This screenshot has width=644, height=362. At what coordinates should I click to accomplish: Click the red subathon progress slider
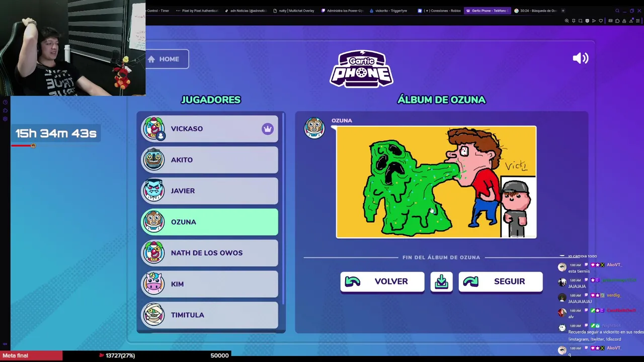(x=24, y=146)
